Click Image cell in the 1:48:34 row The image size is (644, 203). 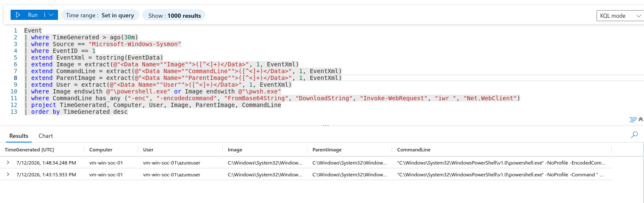(x=265, y=162)
